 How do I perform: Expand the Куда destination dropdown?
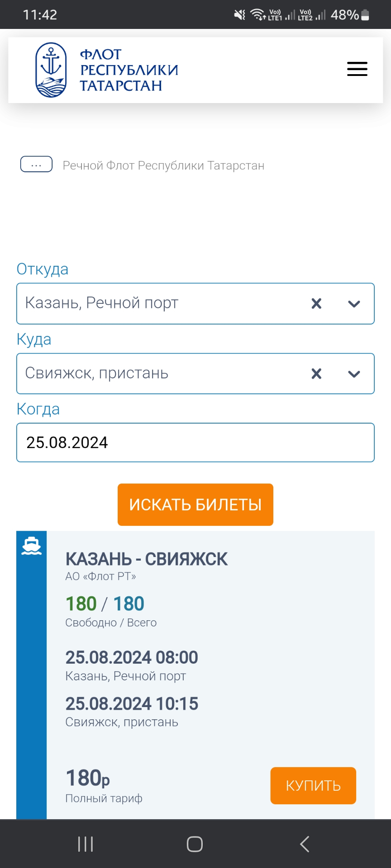[x=354, y=374]
